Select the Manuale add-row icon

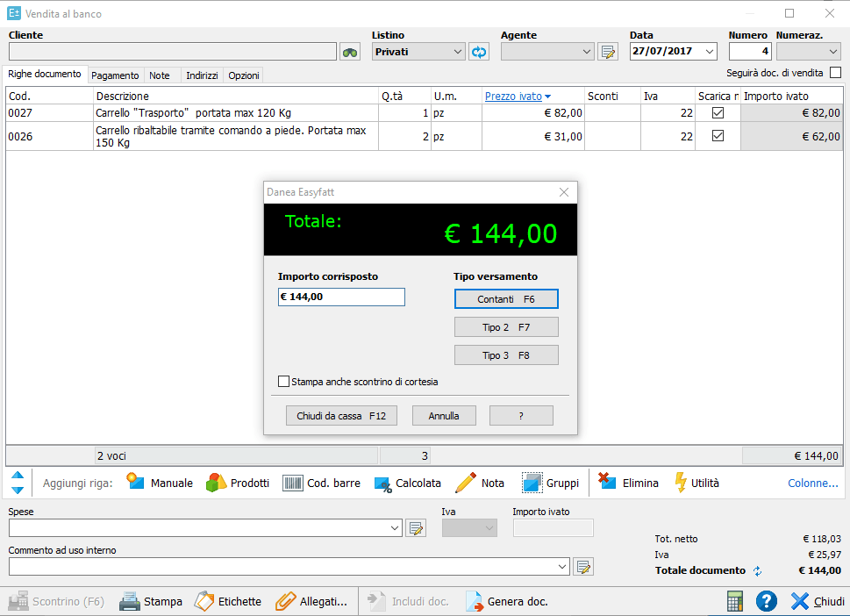click(x=137, y=482)
